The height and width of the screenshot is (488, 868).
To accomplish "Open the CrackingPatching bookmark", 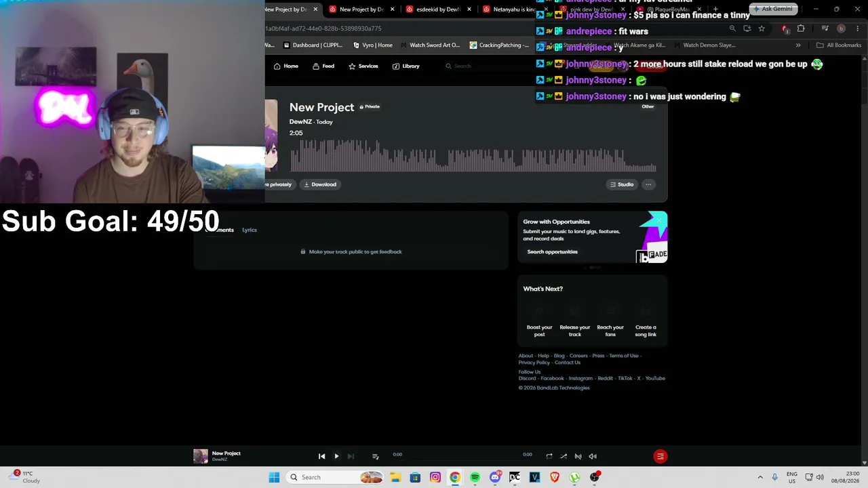I will [499, 45].
